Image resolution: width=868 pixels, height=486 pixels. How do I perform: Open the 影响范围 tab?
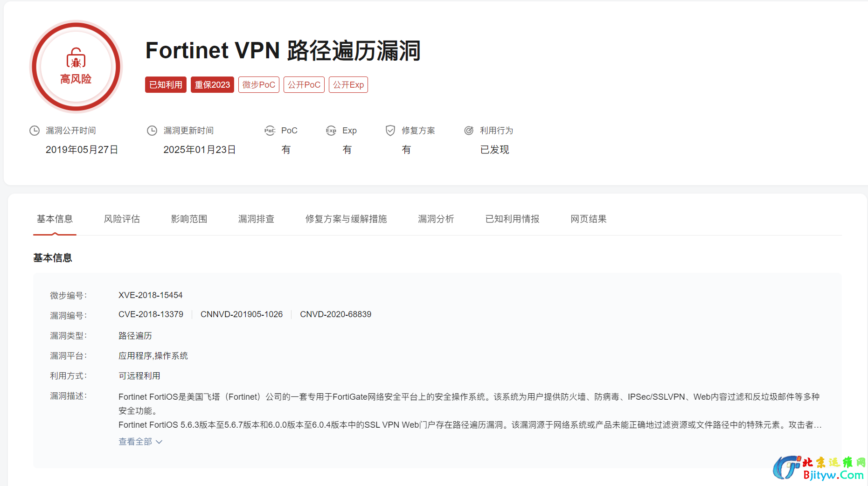(x=189, y=219)
